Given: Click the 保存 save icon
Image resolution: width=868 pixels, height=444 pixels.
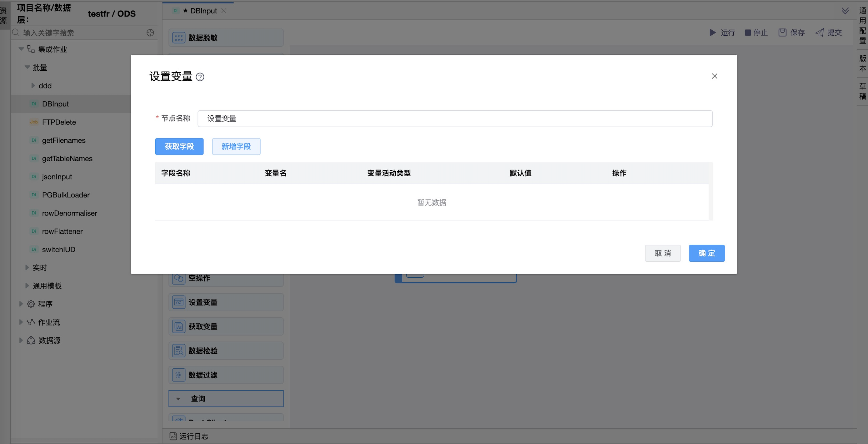Looking at the screenshot, I should (782, 33).
